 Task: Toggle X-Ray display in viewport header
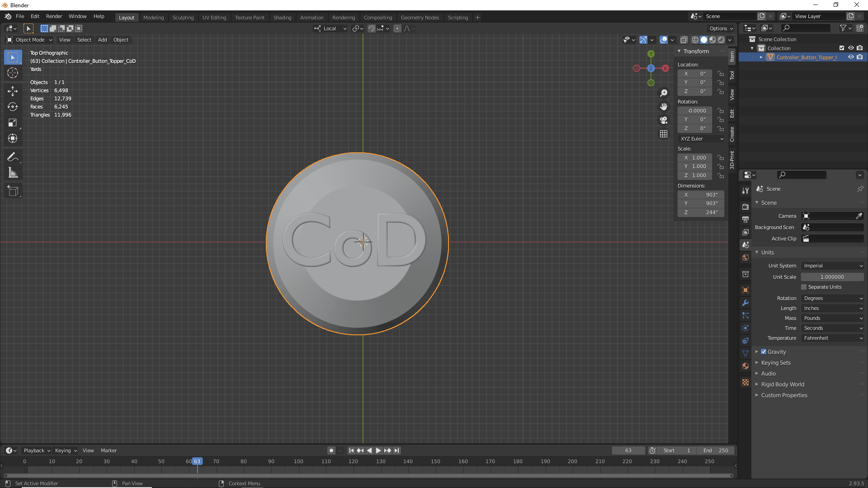[x=684, y=40]
